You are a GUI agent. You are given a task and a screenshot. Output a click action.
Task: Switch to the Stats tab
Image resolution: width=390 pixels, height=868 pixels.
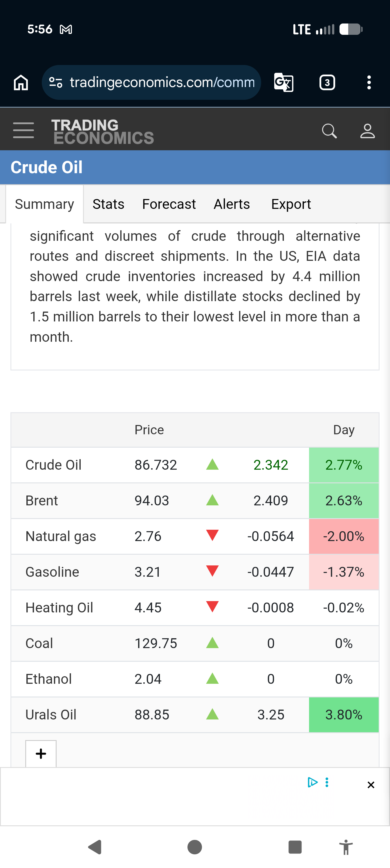(x=109, y=204)
